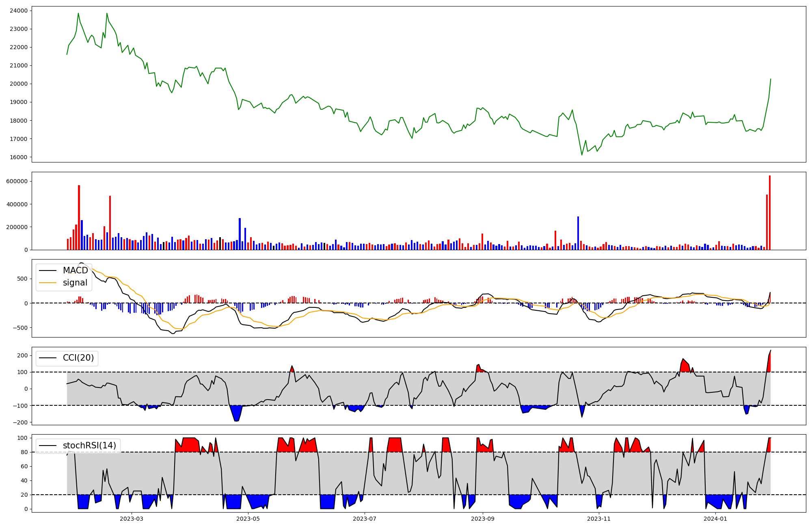Image resolution: width=812 pixels, height=528 pixels.
Task: Click the tallest red volume bar at far right
Action: tap(770, 213)
